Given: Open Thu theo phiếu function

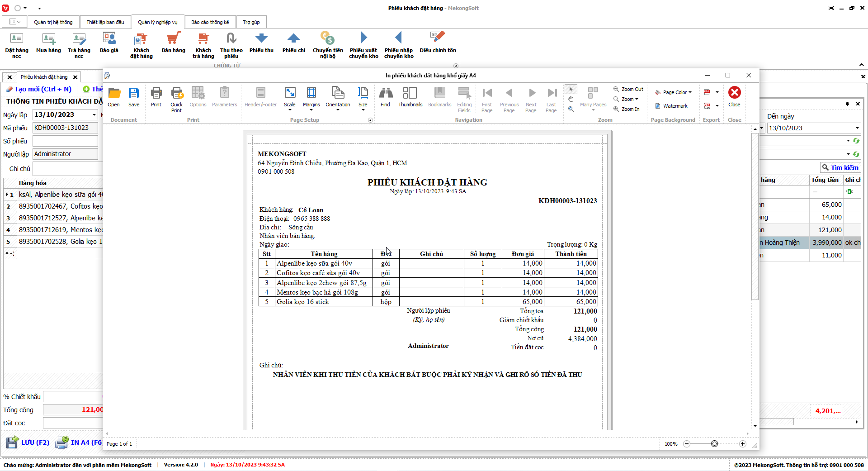Looking at the screenshot, I should (231, 45).
